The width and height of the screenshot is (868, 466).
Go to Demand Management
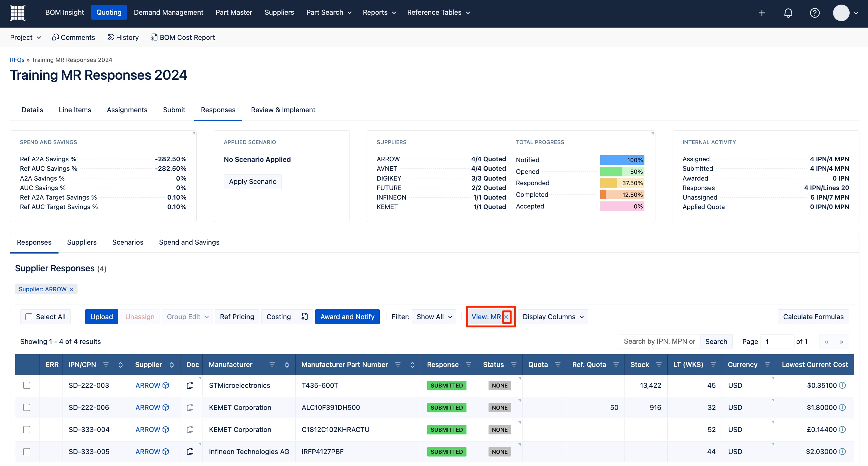click(168, 13)
